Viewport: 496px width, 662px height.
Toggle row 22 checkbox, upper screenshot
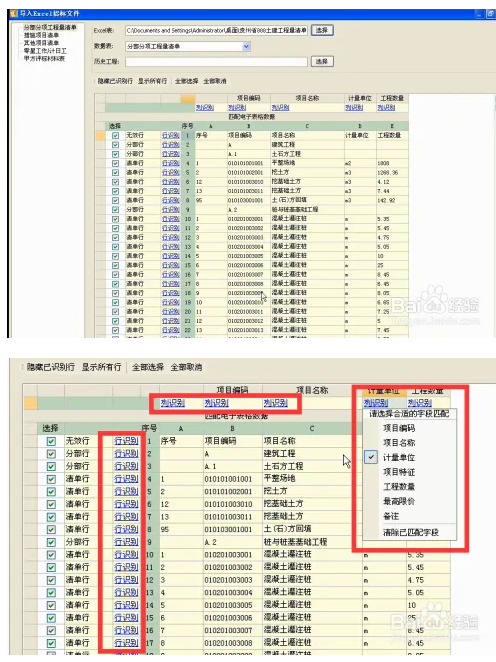[x=115, y=331]
